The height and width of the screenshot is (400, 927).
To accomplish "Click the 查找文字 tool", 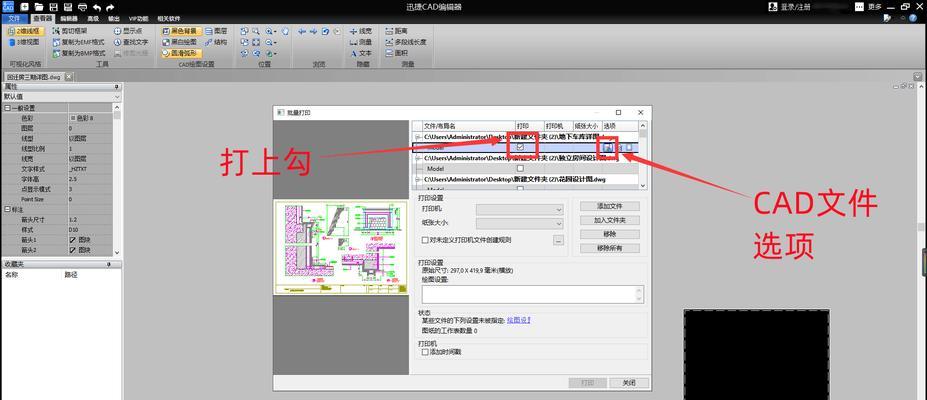I will click(131, 42).
